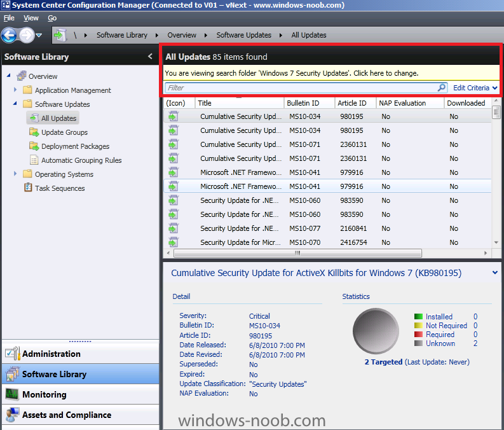Click the Monitoring workspace icon
Image resolution: width=504 pixels, height=430 pixels.
pos(12,394)
